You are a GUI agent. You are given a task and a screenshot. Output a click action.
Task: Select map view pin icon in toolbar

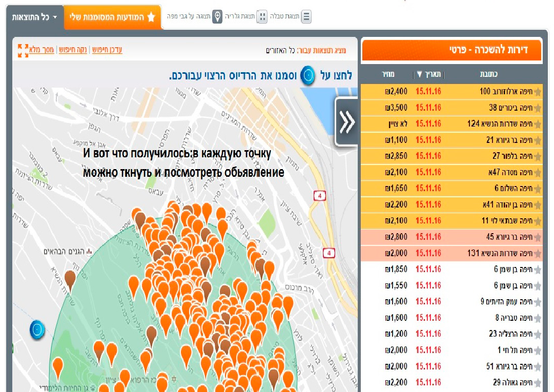218,17
